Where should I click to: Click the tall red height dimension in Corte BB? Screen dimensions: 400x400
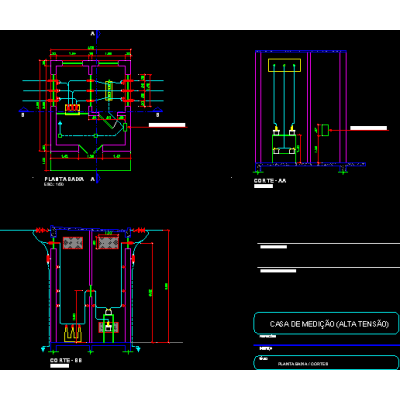point(168,286)
